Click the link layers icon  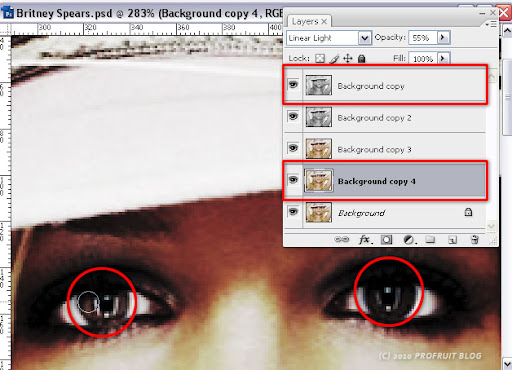click(341, 240)
